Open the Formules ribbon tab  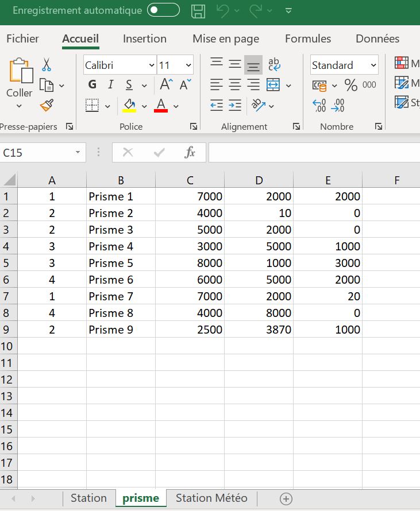click(308, 39)
